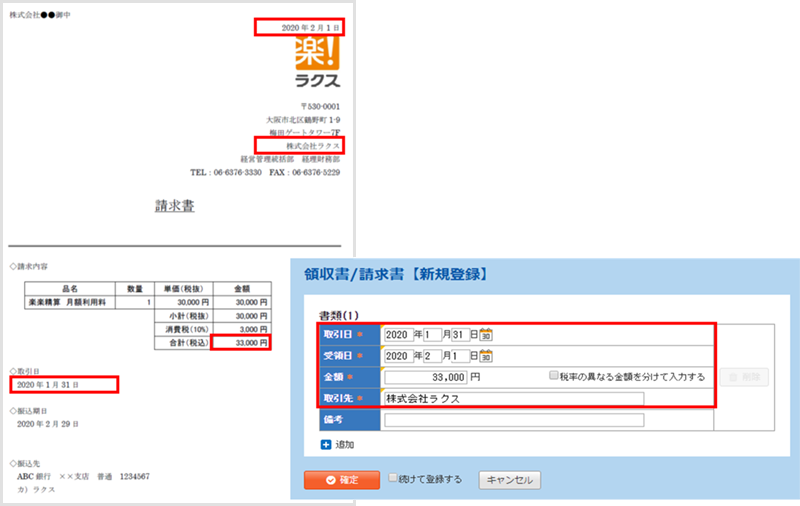Click 品名 column header
Image resolution: width=800 pixels, height=506 pixels.
pos(70,289)
